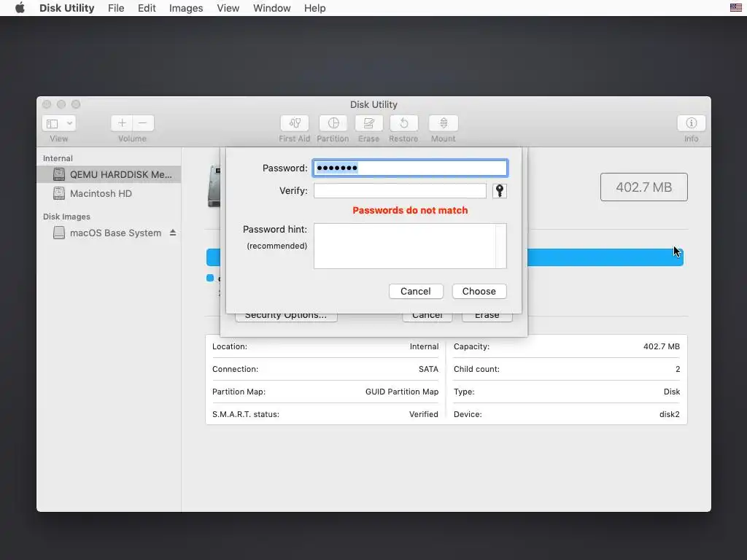Open Security Options in erase sheet
The width and height of the screenshot is (747, 560).
pos(286,317)
